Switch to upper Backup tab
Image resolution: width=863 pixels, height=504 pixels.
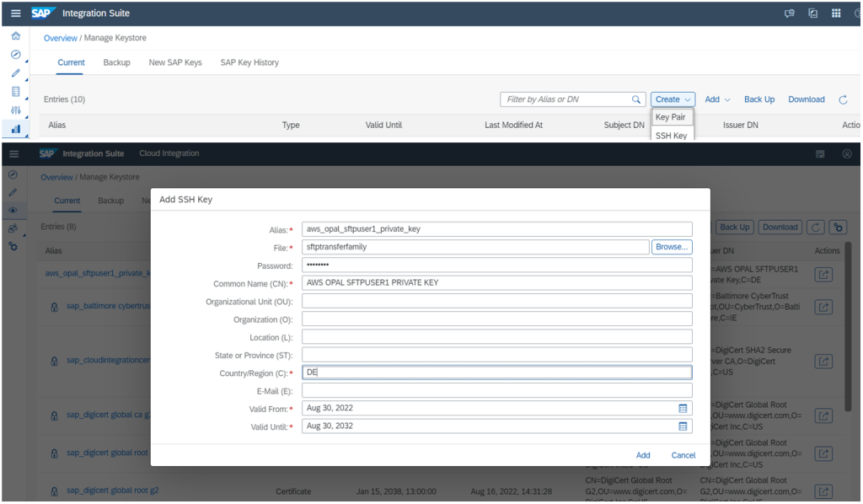(x=116, y=62)
